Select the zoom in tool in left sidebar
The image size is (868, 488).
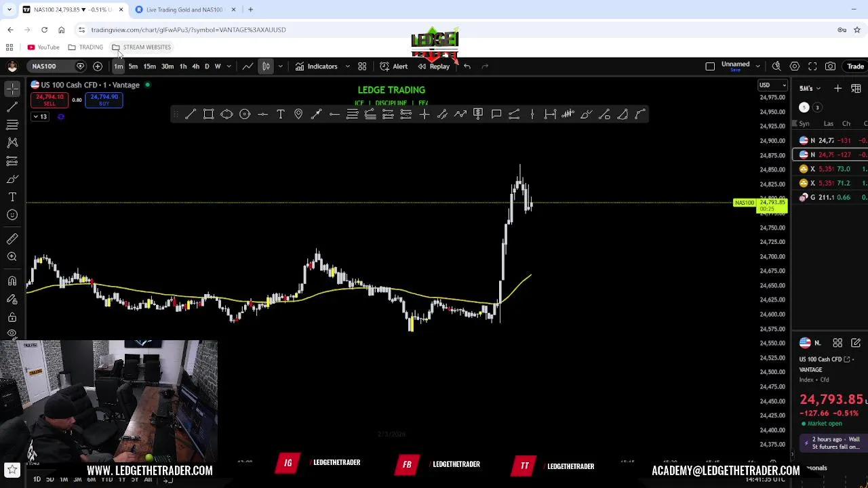(x=12, y=256)
